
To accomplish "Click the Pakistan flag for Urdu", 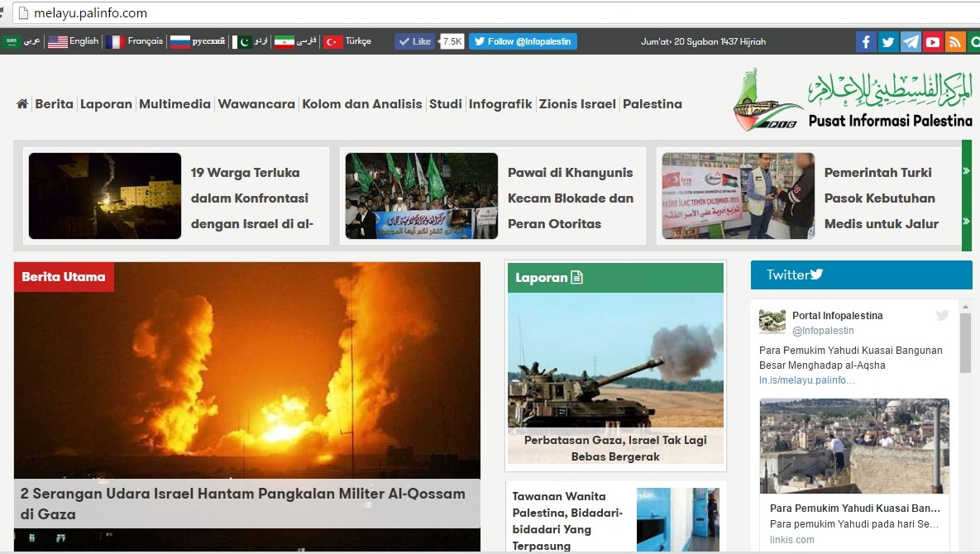I will (241, 41).
